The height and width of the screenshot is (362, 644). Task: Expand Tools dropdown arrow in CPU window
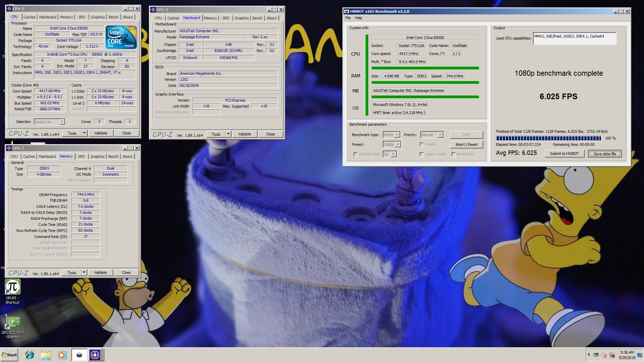click(x=84, y=133)
